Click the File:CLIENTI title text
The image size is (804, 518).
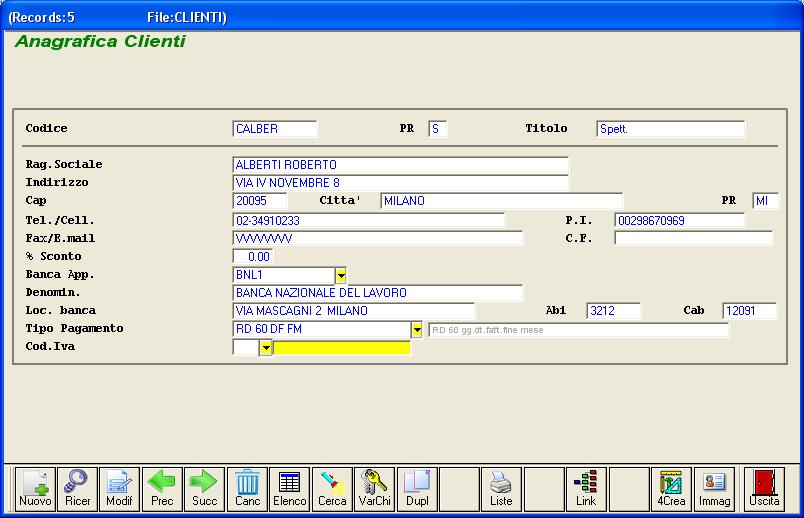coord(187,17)
